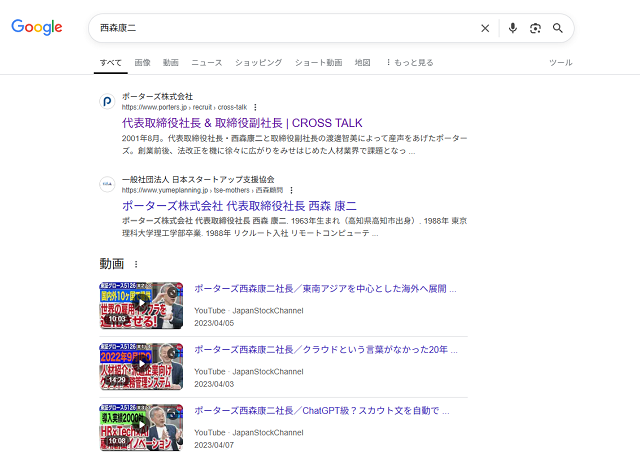Image resolution: width=640 pixels, height=463 pixels.
Task: Expand the もっと見る menu
Action: (409, 62)
